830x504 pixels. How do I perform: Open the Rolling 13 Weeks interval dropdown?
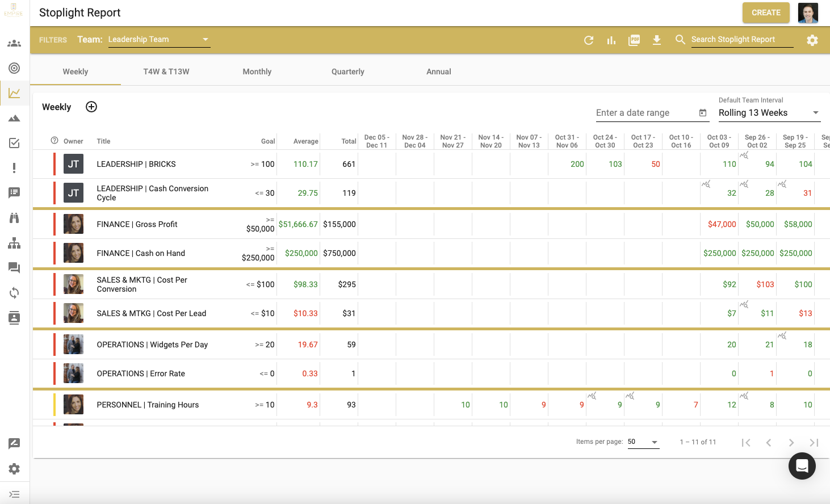coord(769,112)
